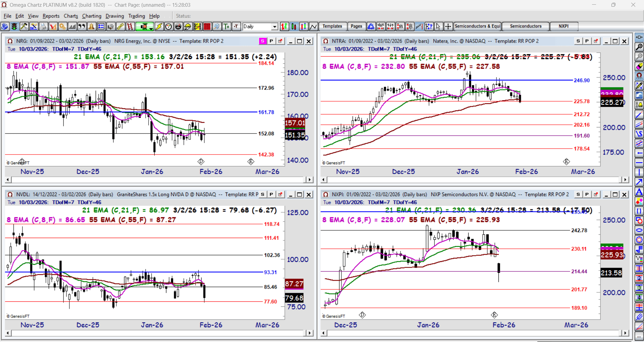Select the arrow pointer cursor tool
Viewport: 644px width, 342px height.
coord(438,26)
